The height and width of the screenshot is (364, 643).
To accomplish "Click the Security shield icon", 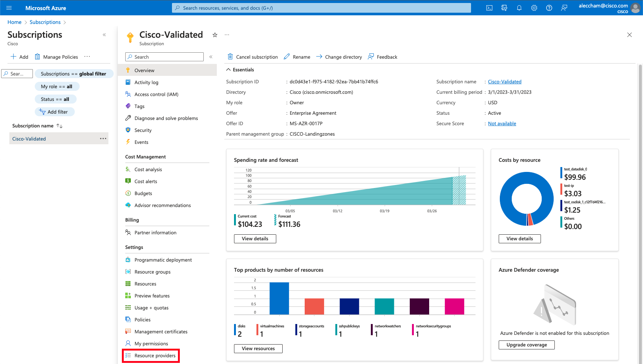I will click(x=128, y=130).
